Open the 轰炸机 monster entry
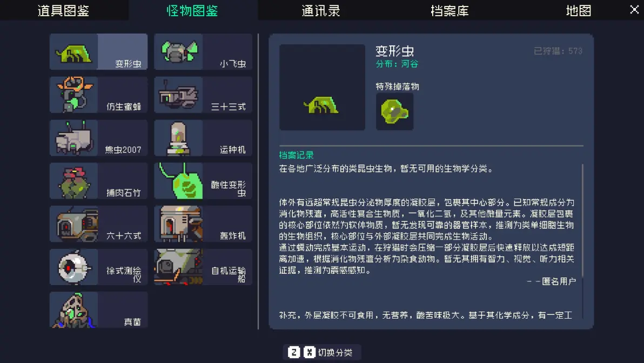This screenshot has height=363, width=644. click(x=203, y=224)
